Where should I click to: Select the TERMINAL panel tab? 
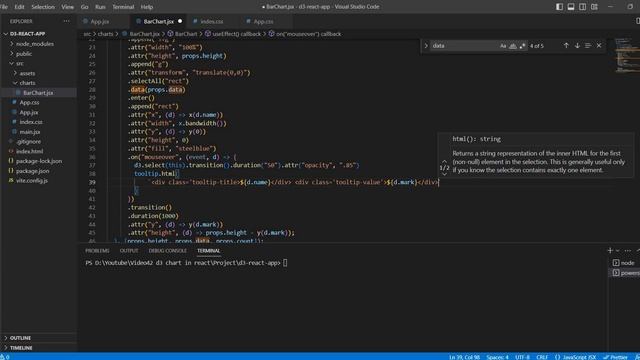(209, 251)
